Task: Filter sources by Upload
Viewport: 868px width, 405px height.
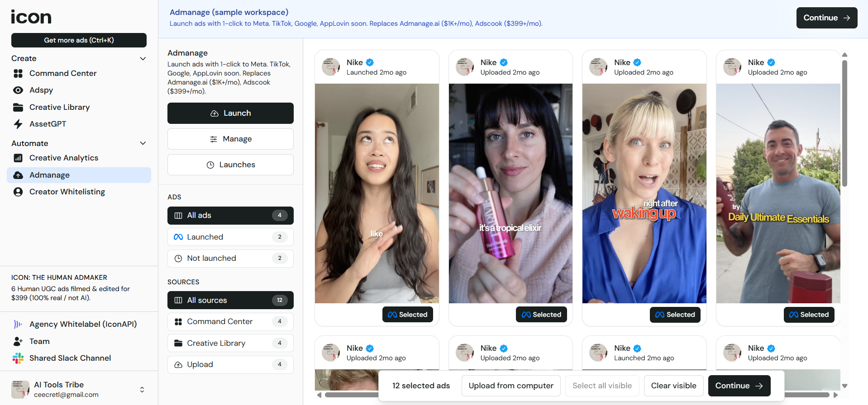Action: pyautogui.click(x=230, y=365)
